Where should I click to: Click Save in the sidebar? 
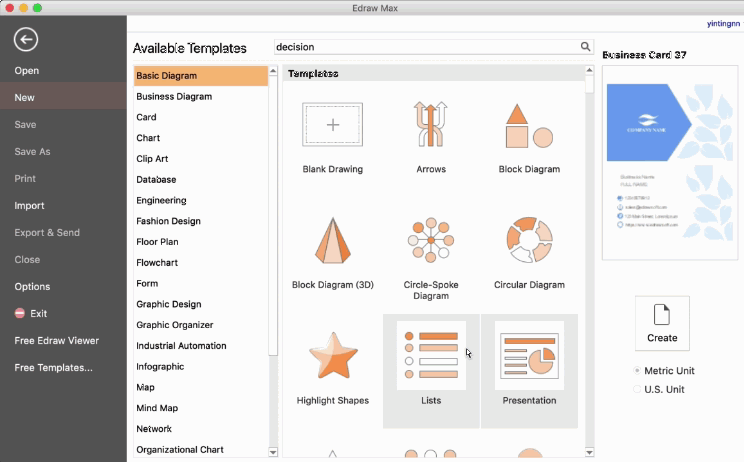25,125
